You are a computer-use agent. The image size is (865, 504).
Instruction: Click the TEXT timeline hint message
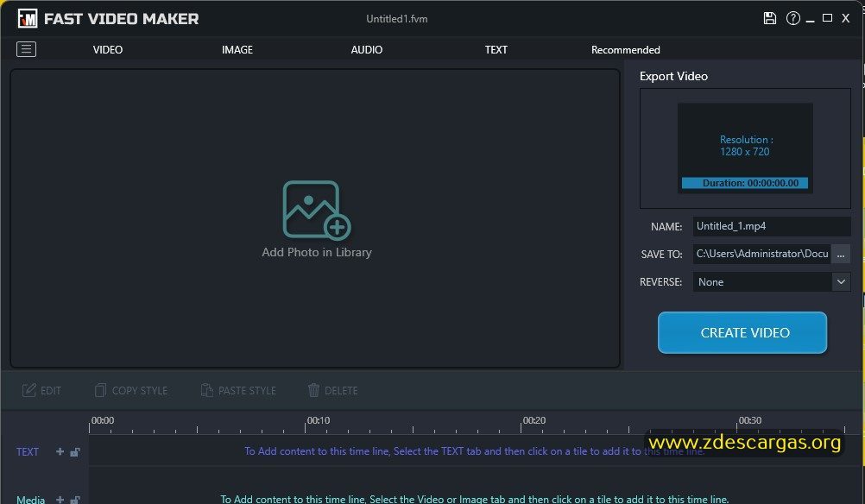click(x=475, y=451)
